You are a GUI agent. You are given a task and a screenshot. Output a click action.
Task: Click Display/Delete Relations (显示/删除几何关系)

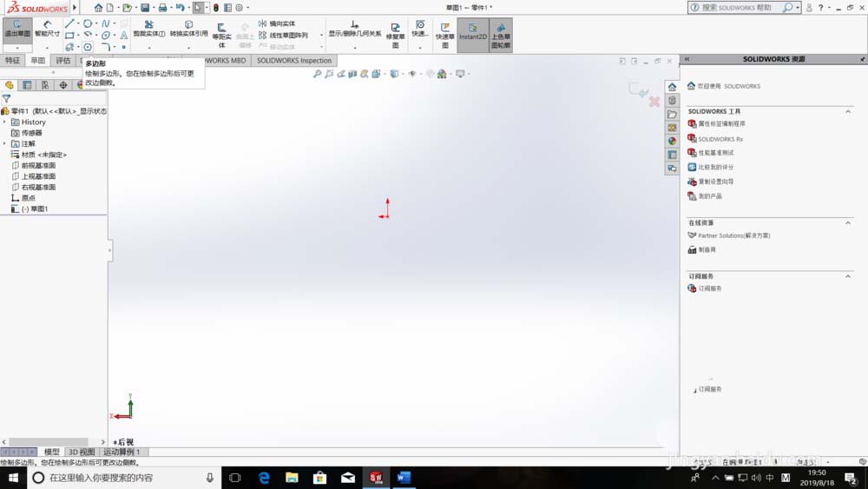(x=355, y=30)
